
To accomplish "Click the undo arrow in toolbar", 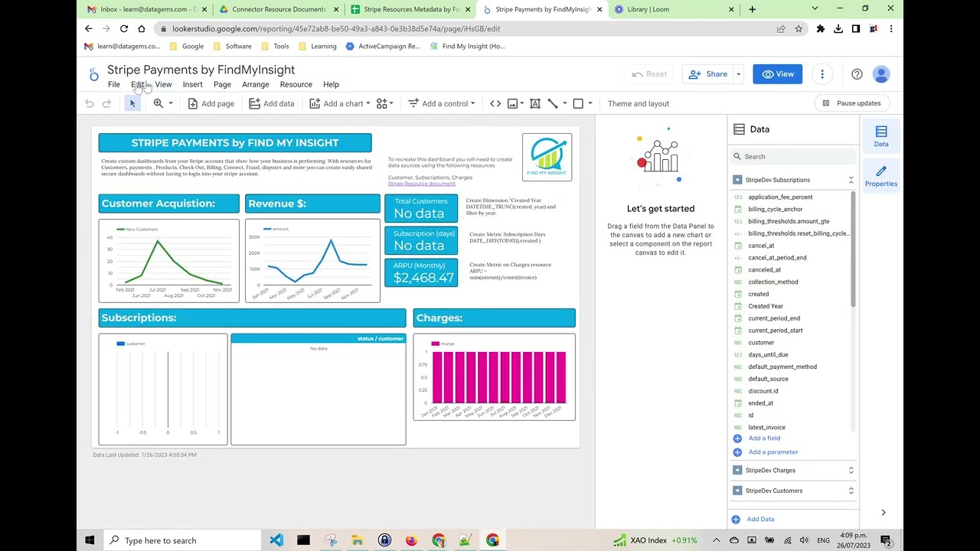I will (90, 103).
